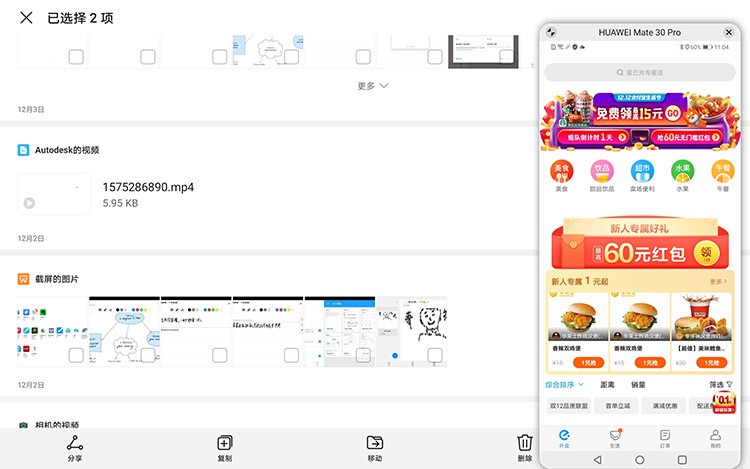Viewport: 750px width, 469px height.
Task: Click the search field in the phone window
Action: (640, 72)
